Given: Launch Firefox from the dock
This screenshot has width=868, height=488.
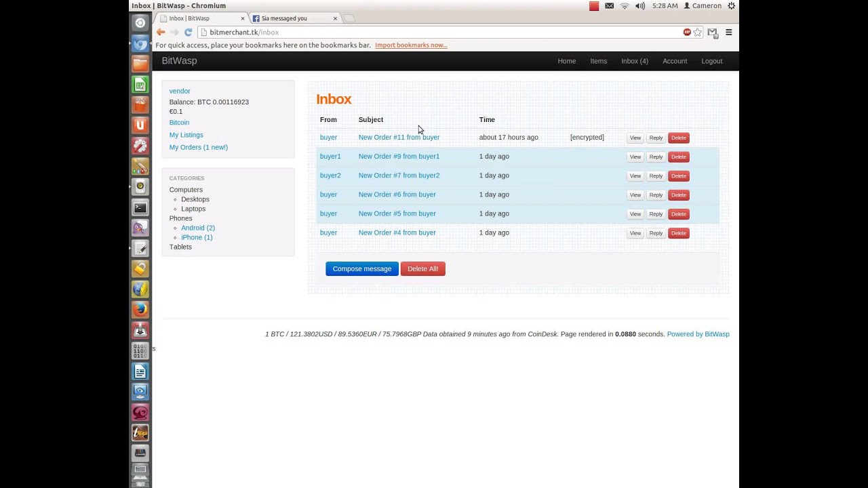Looking at the screenshot, I should point(140,310).
